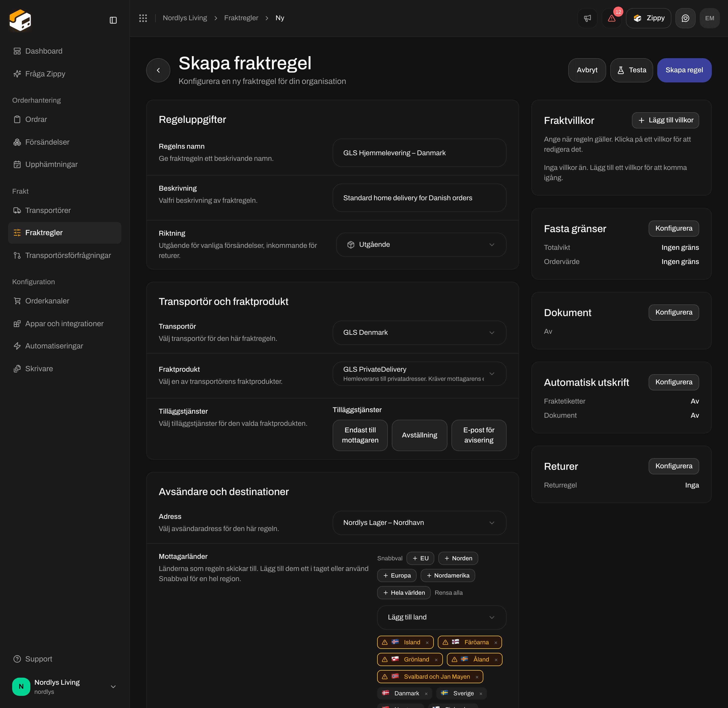The width and height of the screenshot is (728, 708).
Task: Open Fråga Zippy in the sidebar
Action: click(x=65, y=74)
